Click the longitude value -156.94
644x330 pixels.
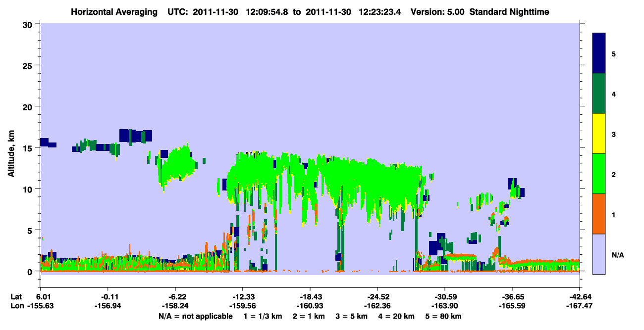tap(107, 306)
